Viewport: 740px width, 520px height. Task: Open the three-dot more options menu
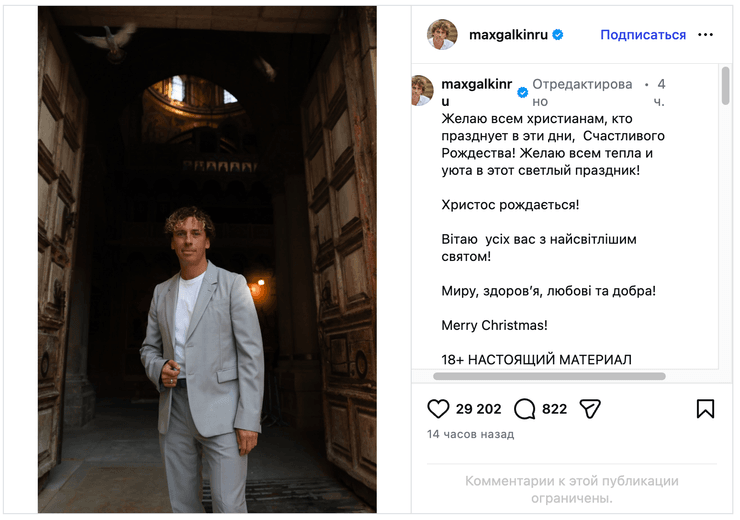click(706, 35)
